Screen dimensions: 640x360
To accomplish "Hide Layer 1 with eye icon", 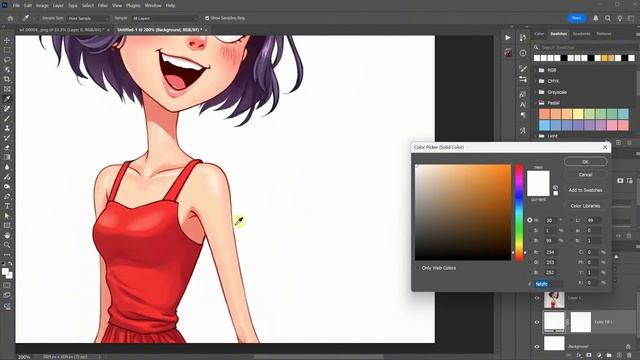I will (x=537, y=298).
